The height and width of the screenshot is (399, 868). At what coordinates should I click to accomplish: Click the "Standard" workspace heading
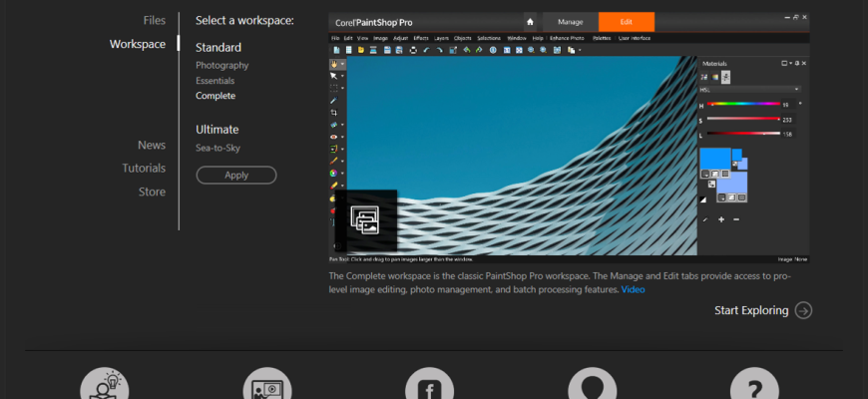[218, 48]
